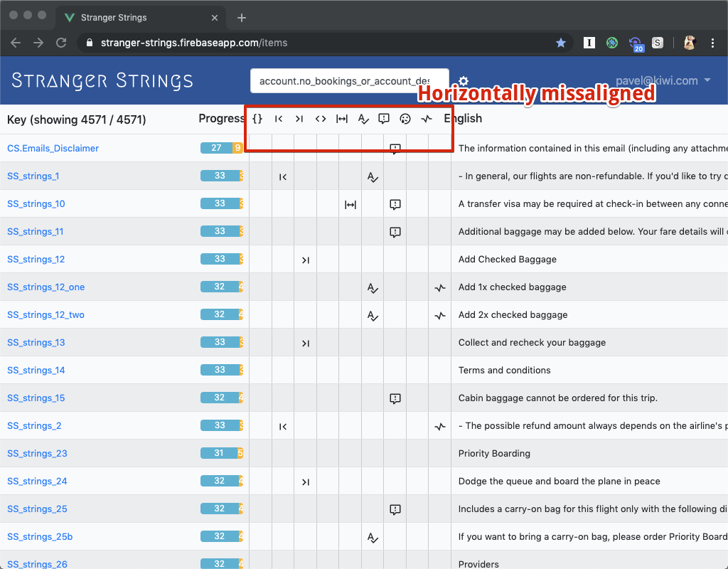Screen dimensions: 728x569
Task: Click the HTML tags angle-brackets column icon
Action: coord(321,119)
